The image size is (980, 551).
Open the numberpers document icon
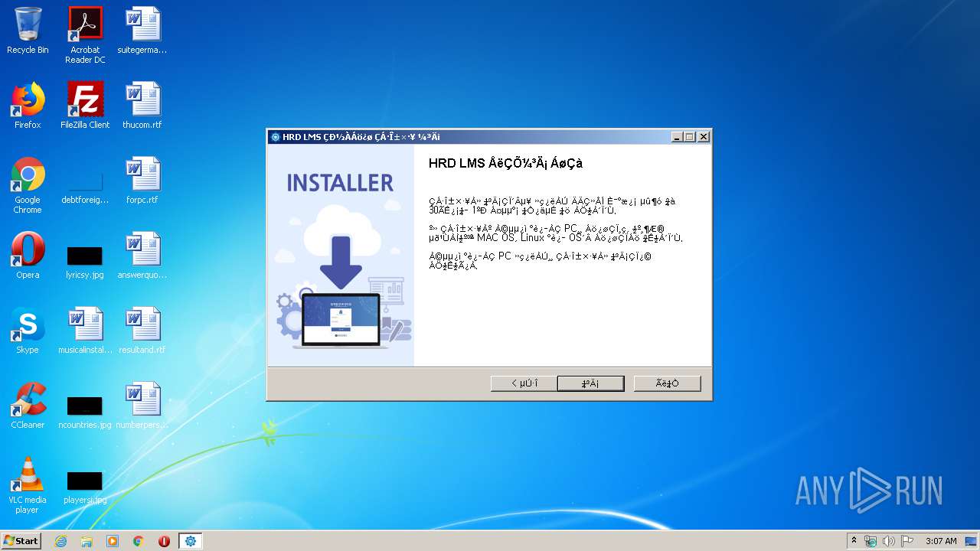(x=142, y=406)
